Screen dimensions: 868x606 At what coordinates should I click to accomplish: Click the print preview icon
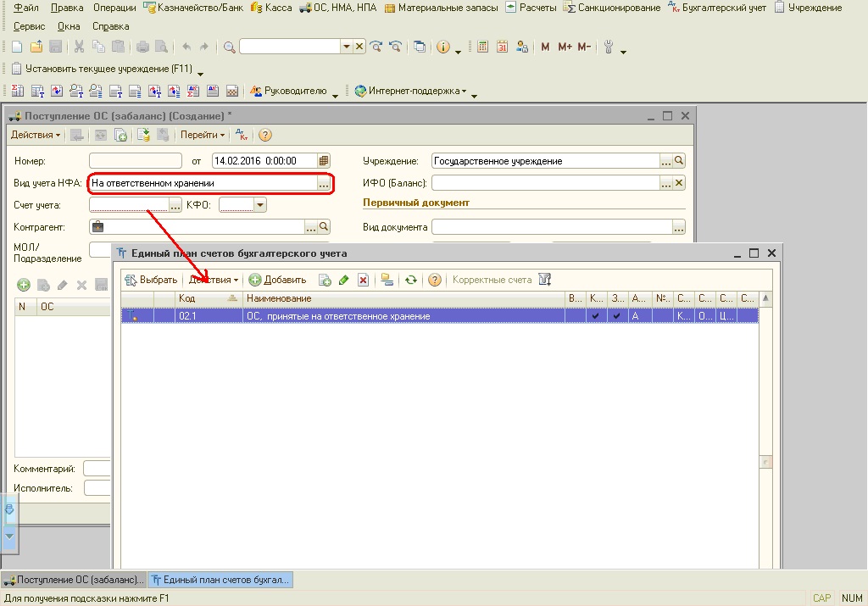tap(161, 47)
